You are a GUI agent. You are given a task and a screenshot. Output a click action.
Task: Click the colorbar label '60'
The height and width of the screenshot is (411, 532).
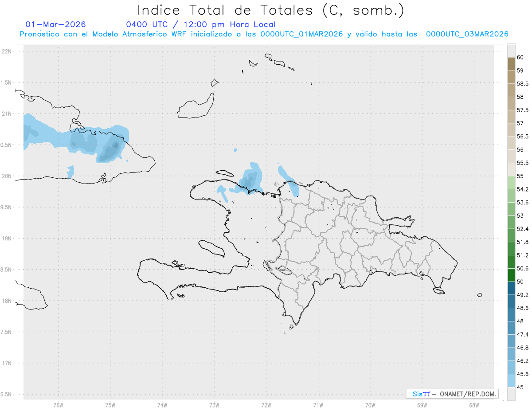pyautogui.click(x=520, y=57)
